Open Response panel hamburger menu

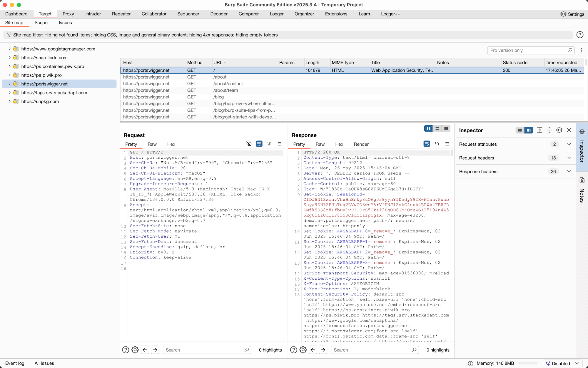[x=447, y=144]
